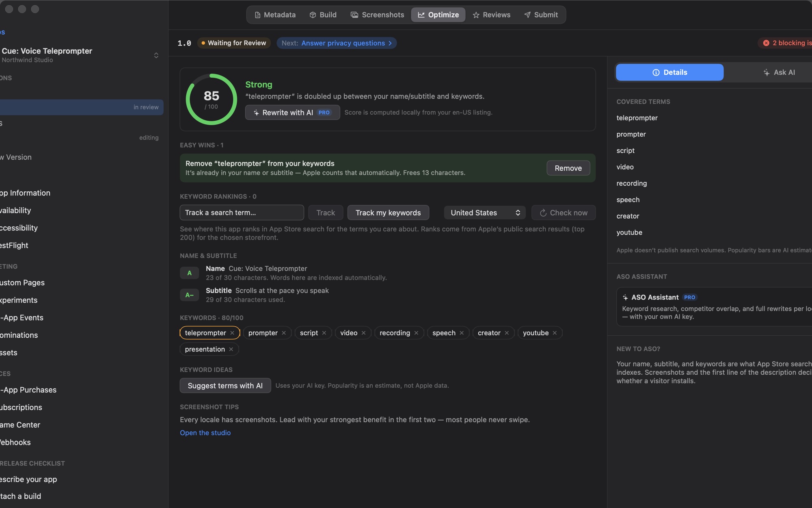Click the refresh icon in Check now
812x508 pixels.
click(543, 213)
